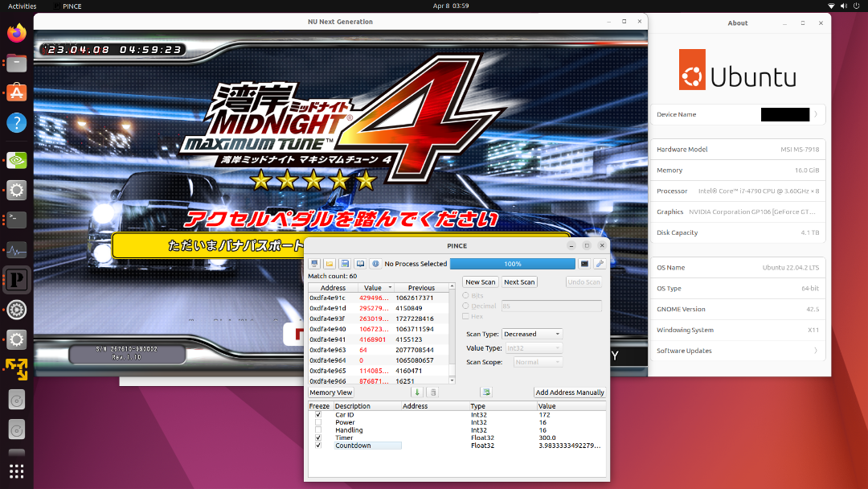Select scan result row 0xdfa4e963
Screen dimensions: 868x489
pos(379,350)
